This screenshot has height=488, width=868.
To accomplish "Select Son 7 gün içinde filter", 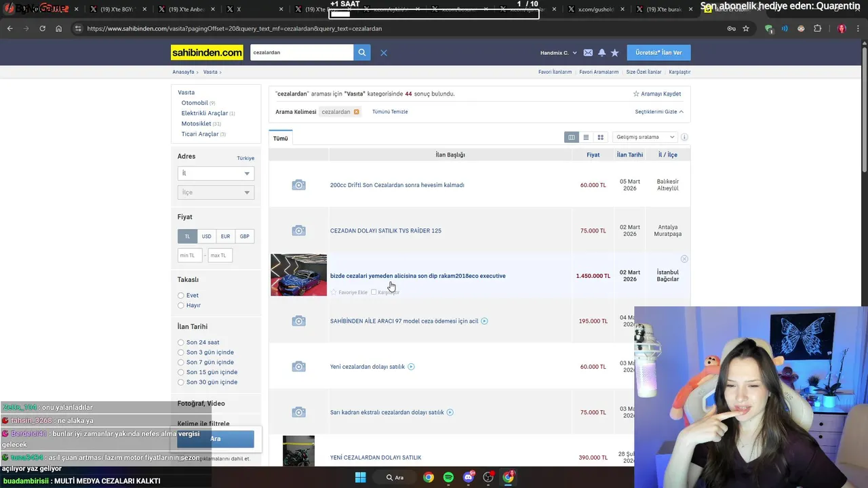I will [180, 363].
